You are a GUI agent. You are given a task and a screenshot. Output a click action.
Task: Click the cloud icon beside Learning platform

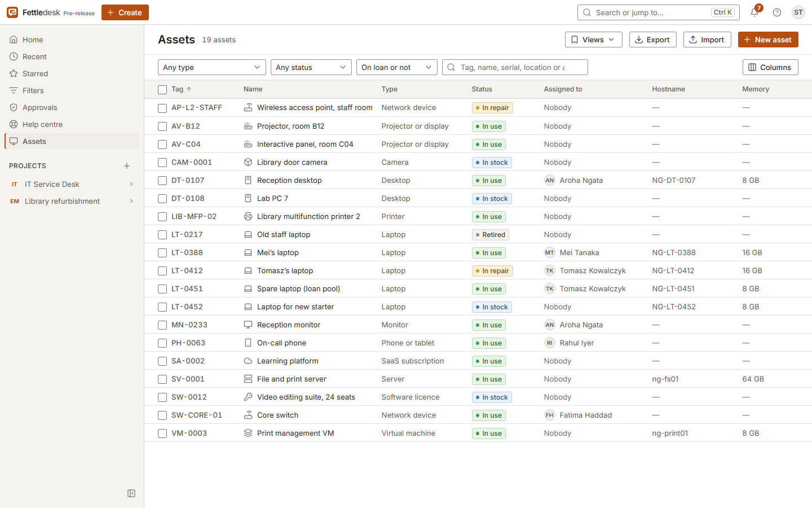pos(248,361)
